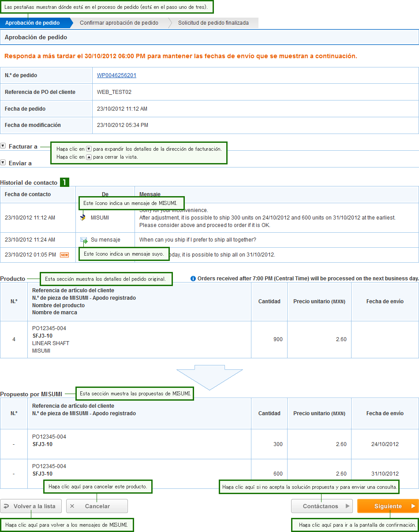Click the Propuesto por MISUMI heading

pyautogui.click(x=31, y=394)
